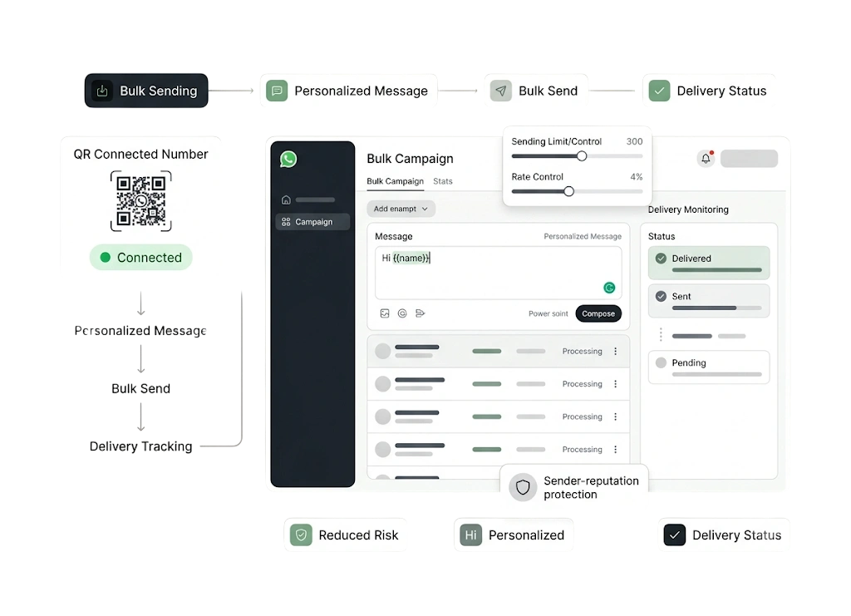Screen dimensions: 851x616
Task: Click Processing status in the first row
Action: coord(583,351)
